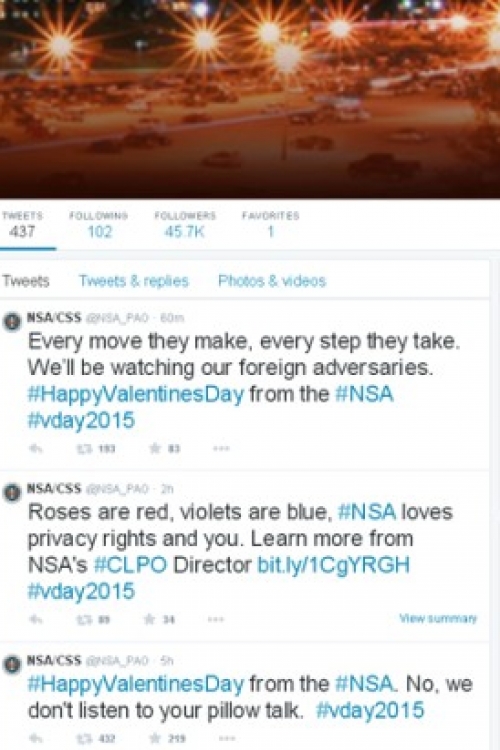Expand View summary on the CLPO tweet
This screenshot has height=750, width=500.
pos(438,618)
